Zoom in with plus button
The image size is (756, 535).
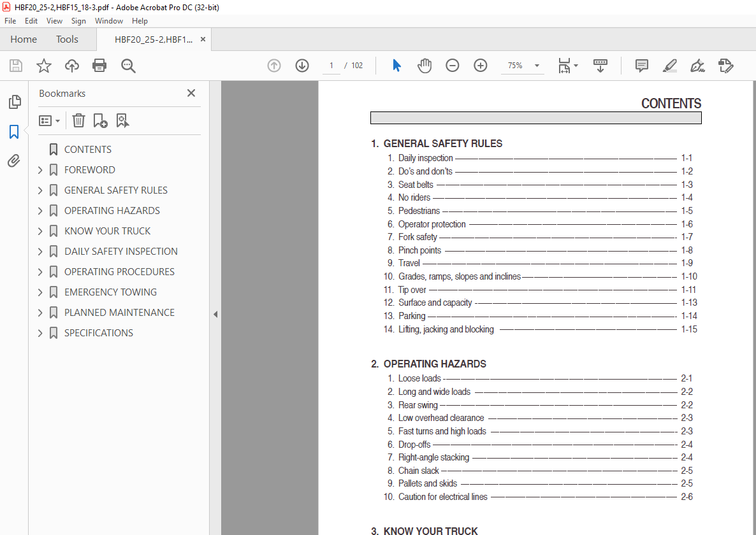pyautogui.click(x=481, y=66)
